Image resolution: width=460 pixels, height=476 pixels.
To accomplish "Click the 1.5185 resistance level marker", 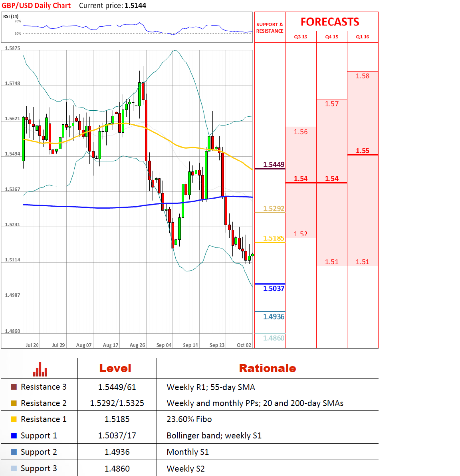I will click(274, 238).
